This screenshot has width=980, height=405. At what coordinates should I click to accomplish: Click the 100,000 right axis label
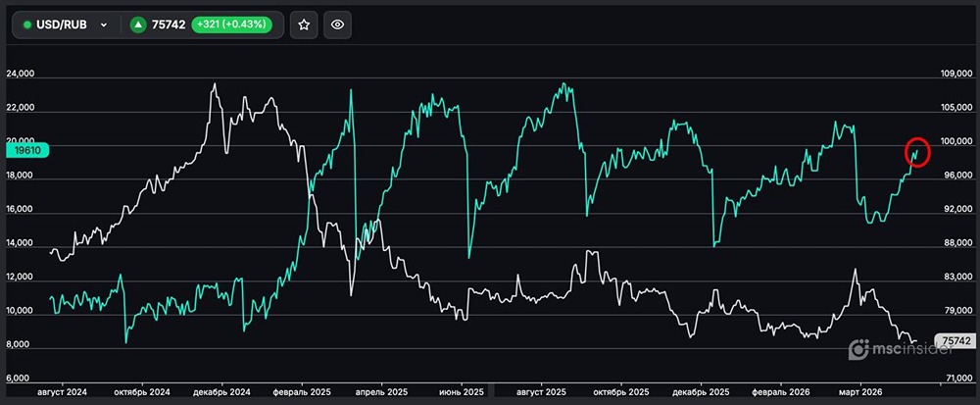tap(955, 141)
